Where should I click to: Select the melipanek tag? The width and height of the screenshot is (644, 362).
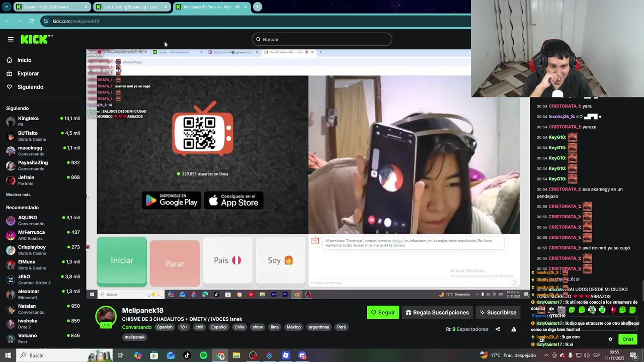pos(134,337)
